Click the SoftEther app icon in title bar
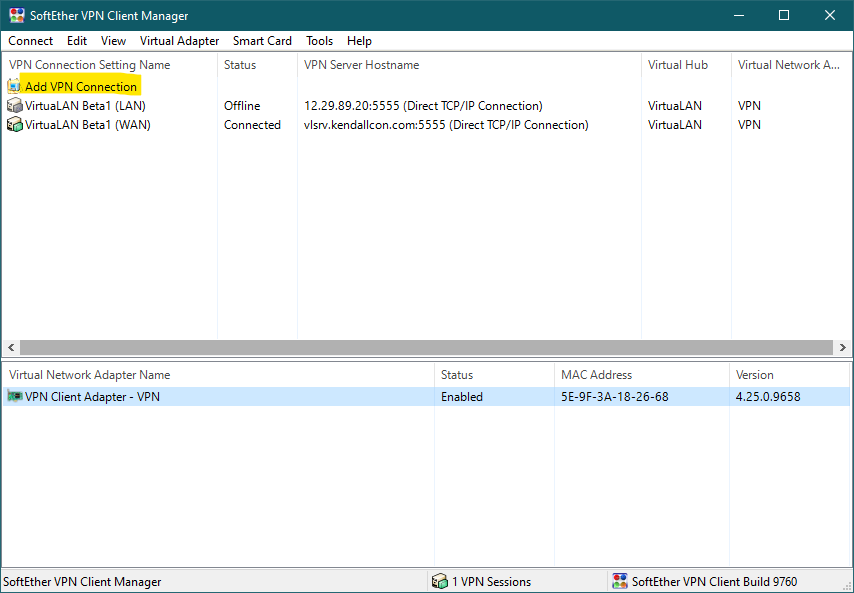 [16, 16]
